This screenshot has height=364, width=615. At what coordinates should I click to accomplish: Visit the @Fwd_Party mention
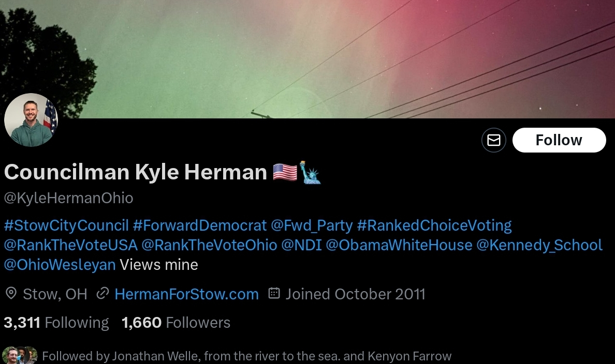pos(312,225)
